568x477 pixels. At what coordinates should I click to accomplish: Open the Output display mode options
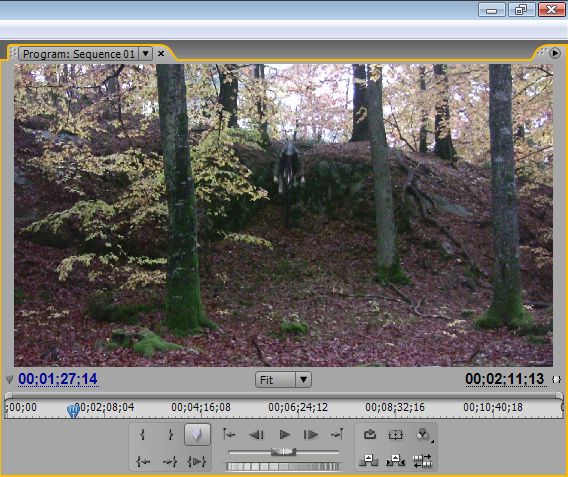click(x=423, y=434)
